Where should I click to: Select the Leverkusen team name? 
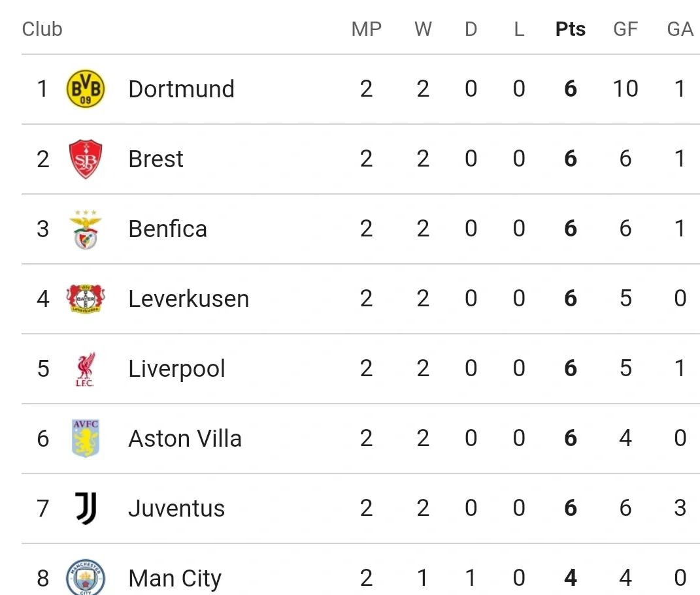coord(188,299)
